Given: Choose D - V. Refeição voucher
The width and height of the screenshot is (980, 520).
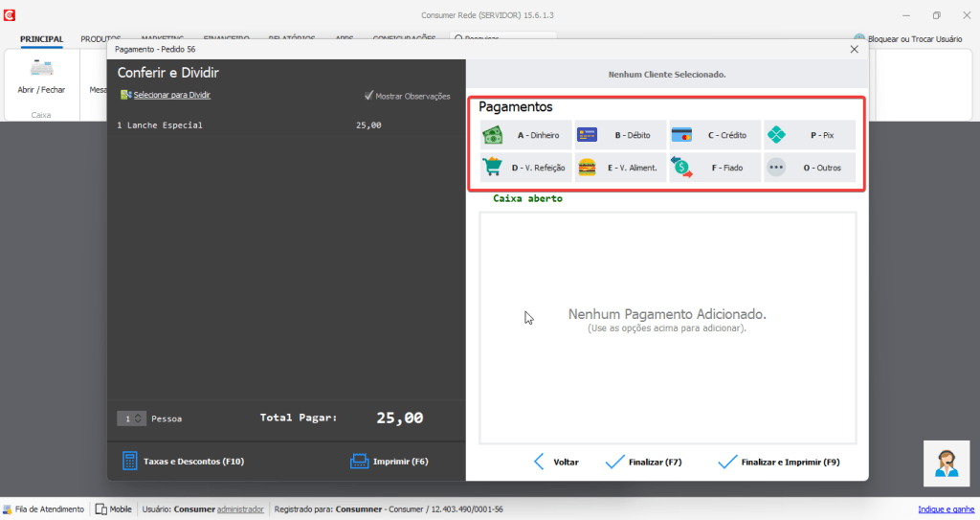Looking at the screenshot, I should pos(524,168).
